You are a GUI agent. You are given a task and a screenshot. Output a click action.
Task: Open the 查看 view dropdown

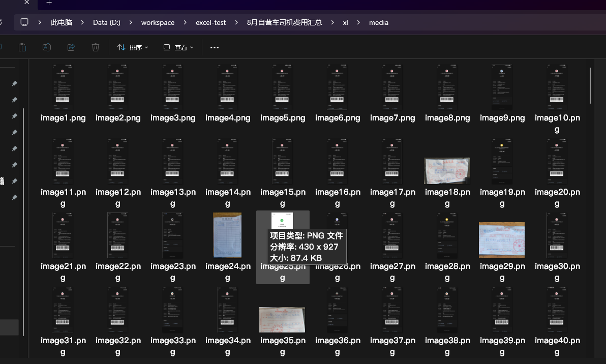point(178,47)
